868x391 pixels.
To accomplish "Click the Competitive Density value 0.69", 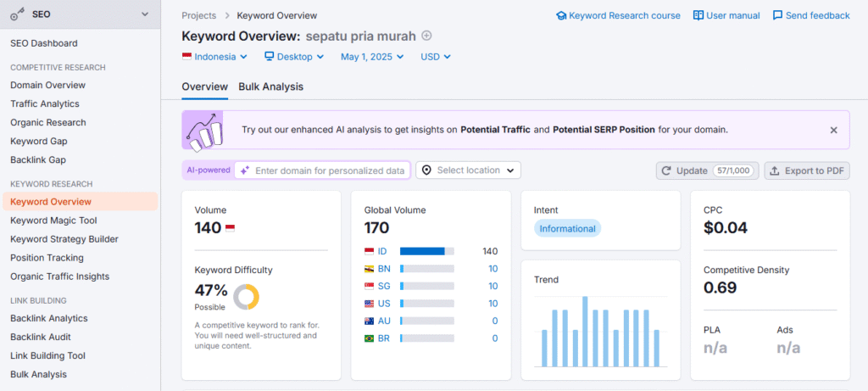I will [x=721, y=288].
